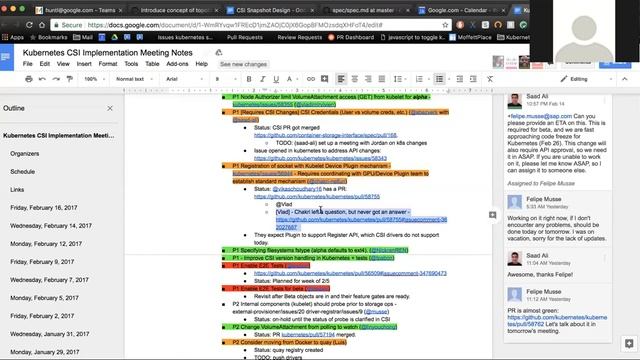This screenshot has width=640, height=360.
Task: Open the Arial font dropdown
Action: click(x=184, y=79)
